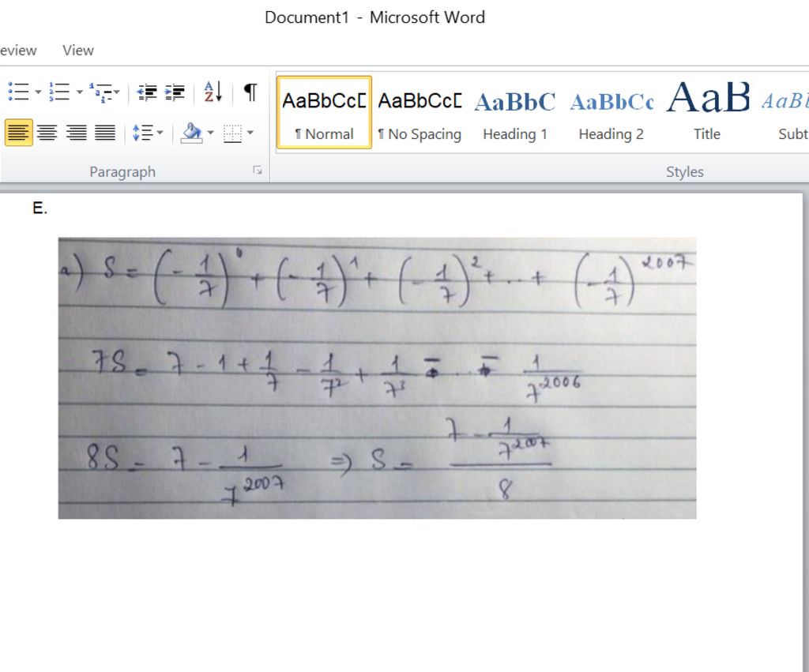Open the Shading color dropdown arrow
809x672 pixels.
(x=210, y=133)
